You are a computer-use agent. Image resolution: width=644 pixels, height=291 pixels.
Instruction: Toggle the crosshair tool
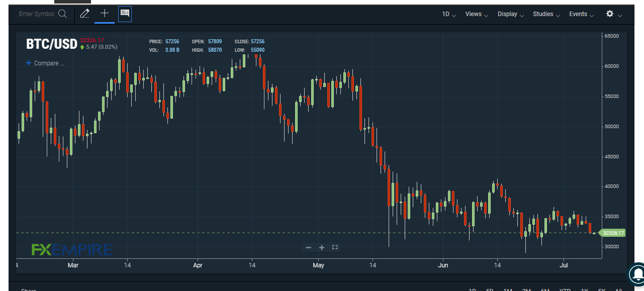(105, 14)
